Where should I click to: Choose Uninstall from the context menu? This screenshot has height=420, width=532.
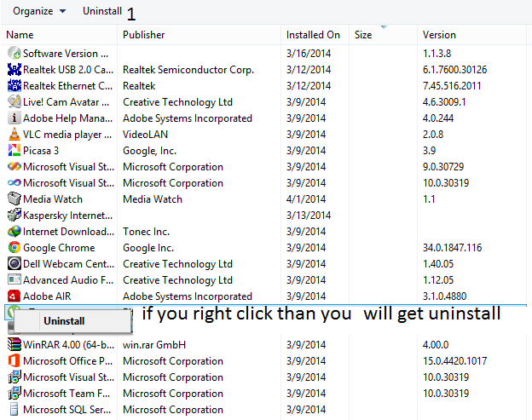[x=65, y=321]
